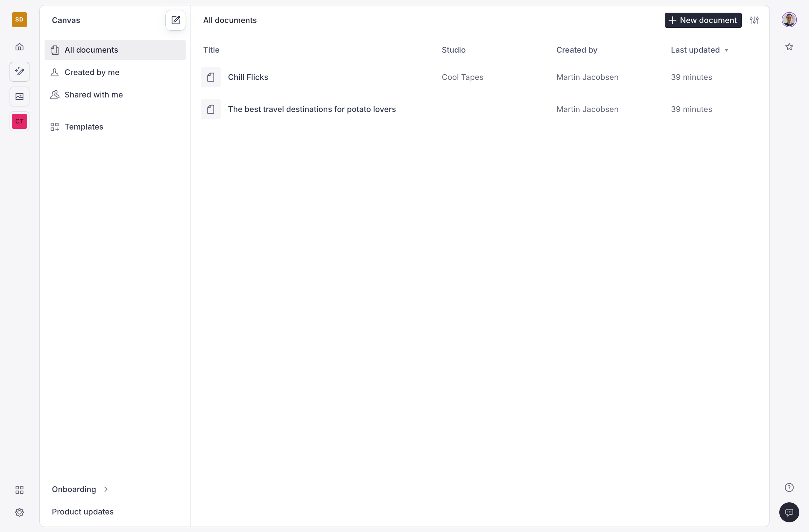
Task: Open the help question mark icon
Action: [789, 488]
